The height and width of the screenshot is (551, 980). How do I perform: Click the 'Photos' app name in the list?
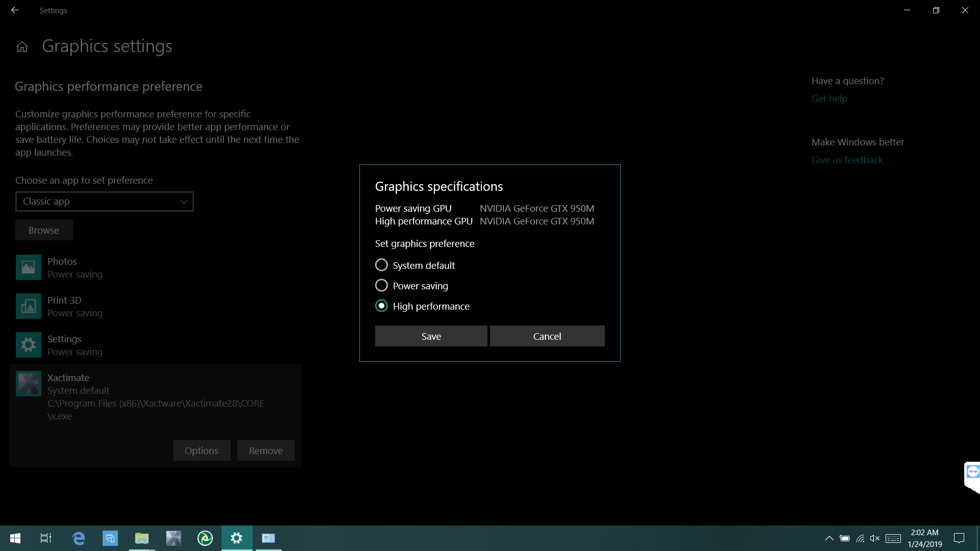62,261
